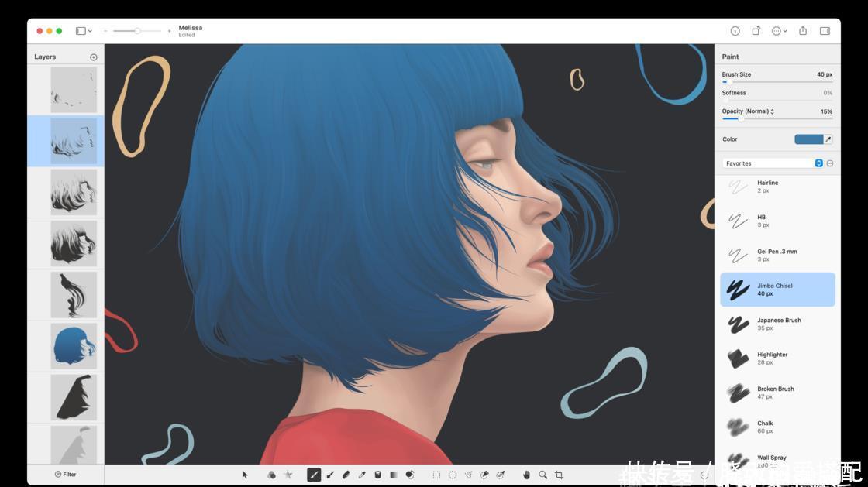
Task: Open the Effects star tool
Action: [288, 475]
